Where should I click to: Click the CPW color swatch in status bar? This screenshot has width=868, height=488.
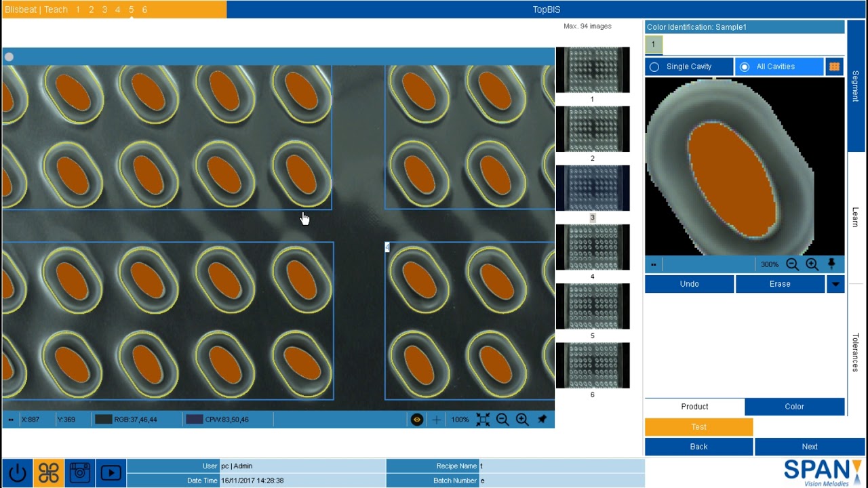(x=195, y=420)
